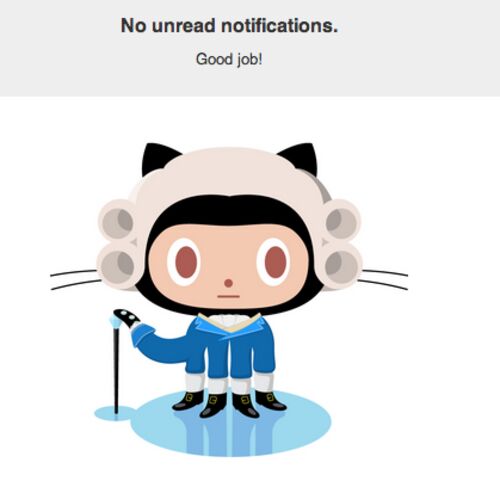Click the wig curls beside right whiskers
500x481 pixels.
coord(342,243)
